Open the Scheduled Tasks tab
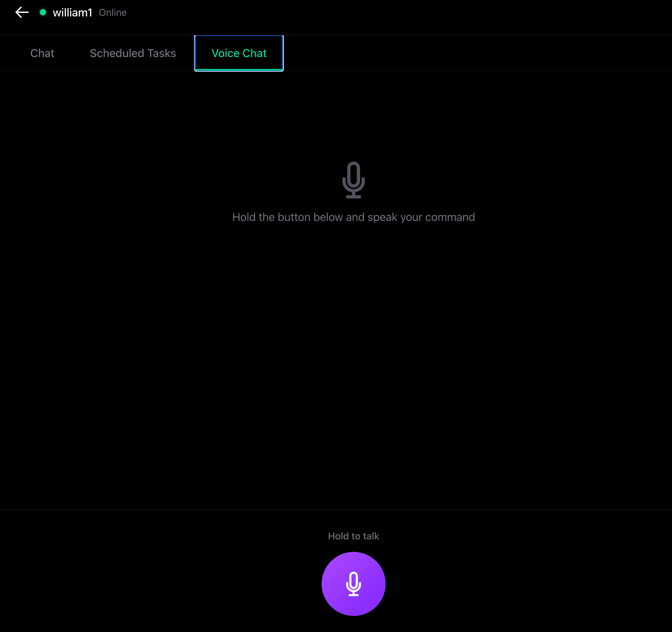Screen dimensions: 672x632 point(133,53)
